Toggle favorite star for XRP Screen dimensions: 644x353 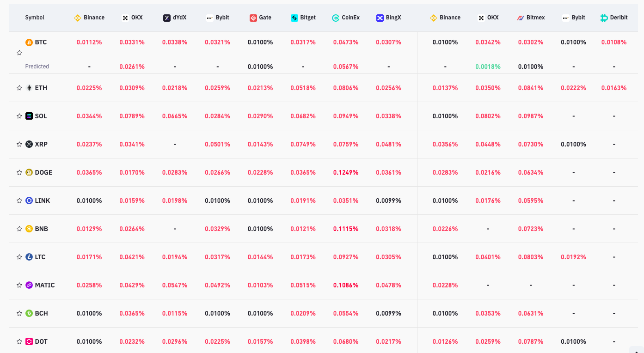pos(19,144)
